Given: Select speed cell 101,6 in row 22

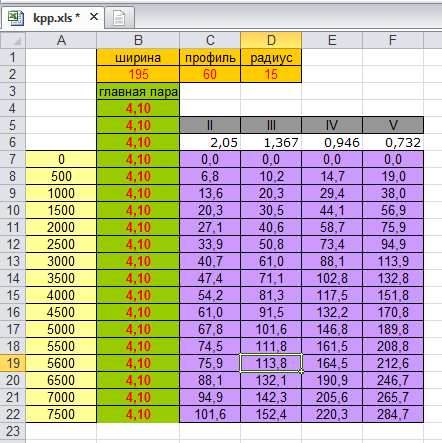Looking at the screenshot, I should click(210, 414).
